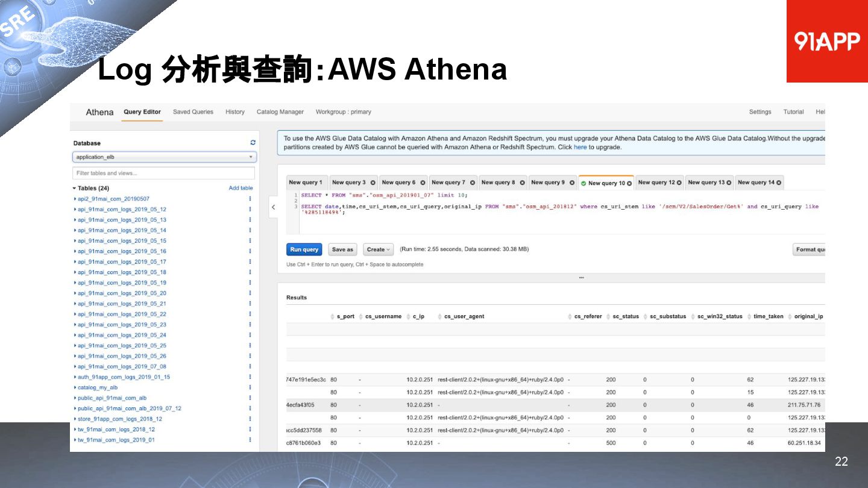
Task: Close the New query 7 tab
Action: pyautogui.click(x=473, y=183)
